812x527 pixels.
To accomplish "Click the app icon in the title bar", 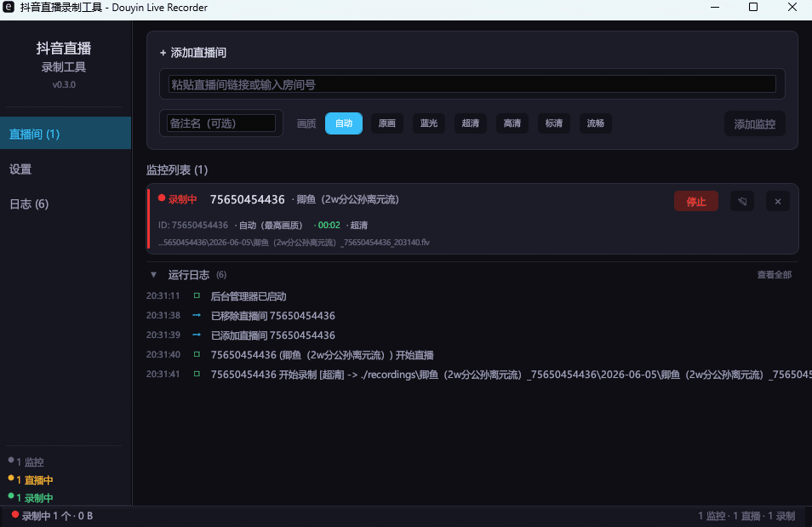I will click(9, 8).
